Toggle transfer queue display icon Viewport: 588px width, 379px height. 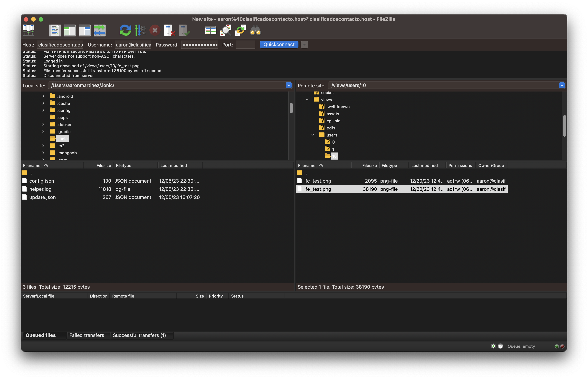coord(99,30)
